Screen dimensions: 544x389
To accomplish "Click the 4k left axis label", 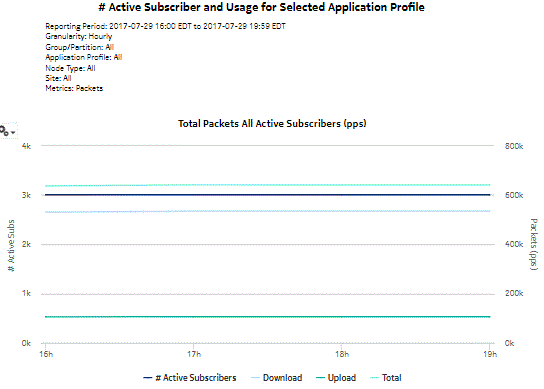I will point(26,146).
